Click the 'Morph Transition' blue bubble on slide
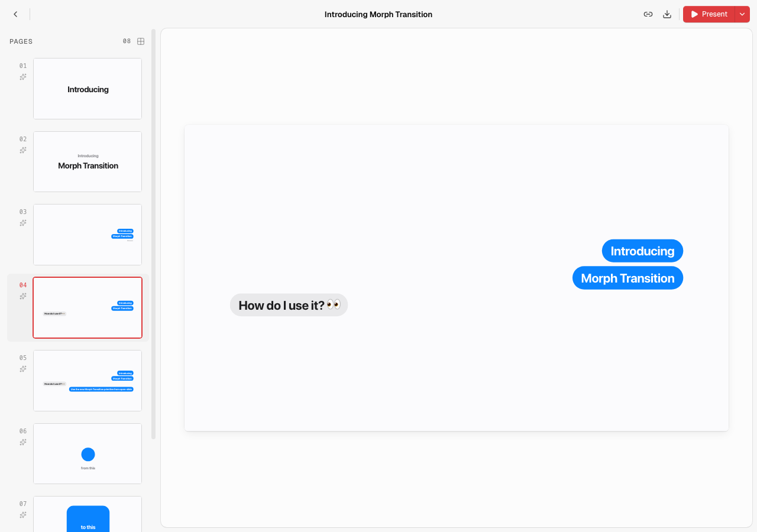 click(x=627, y=278)
